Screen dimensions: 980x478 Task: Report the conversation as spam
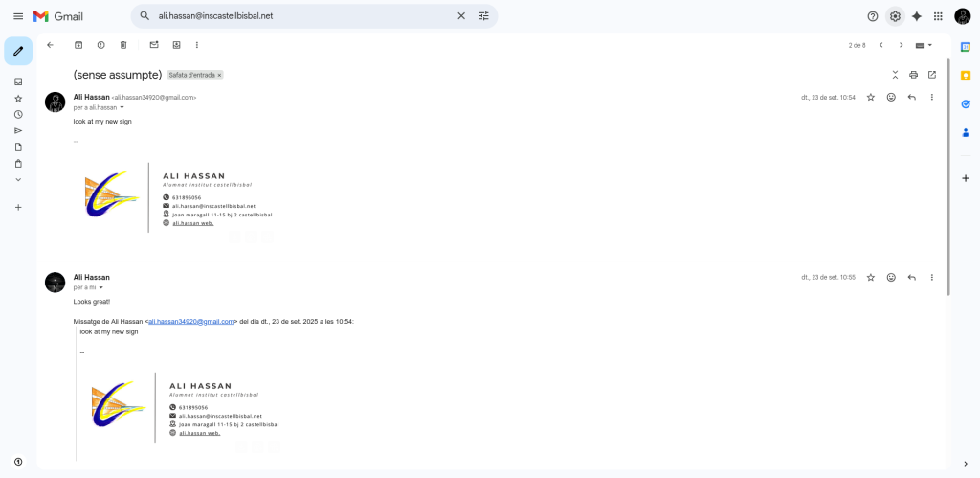point(100,45)
